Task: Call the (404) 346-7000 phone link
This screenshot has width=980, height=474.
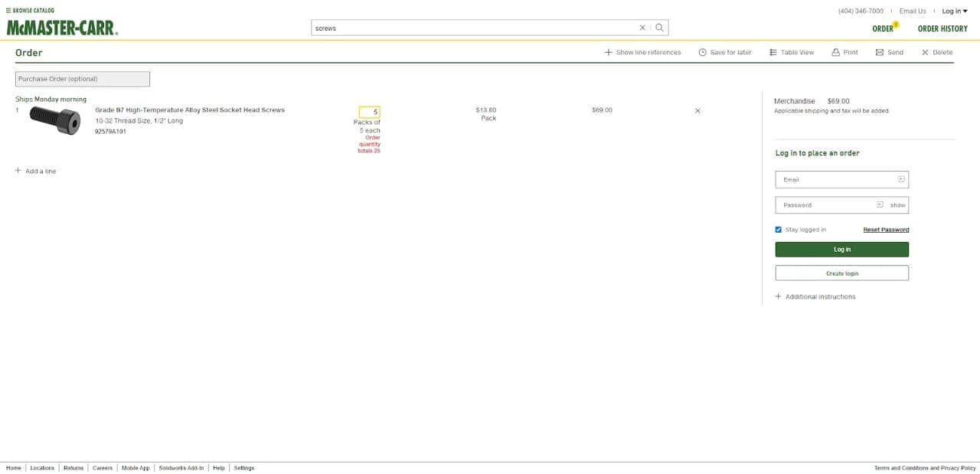Action: pyautogui.click(x=861, y=11)
